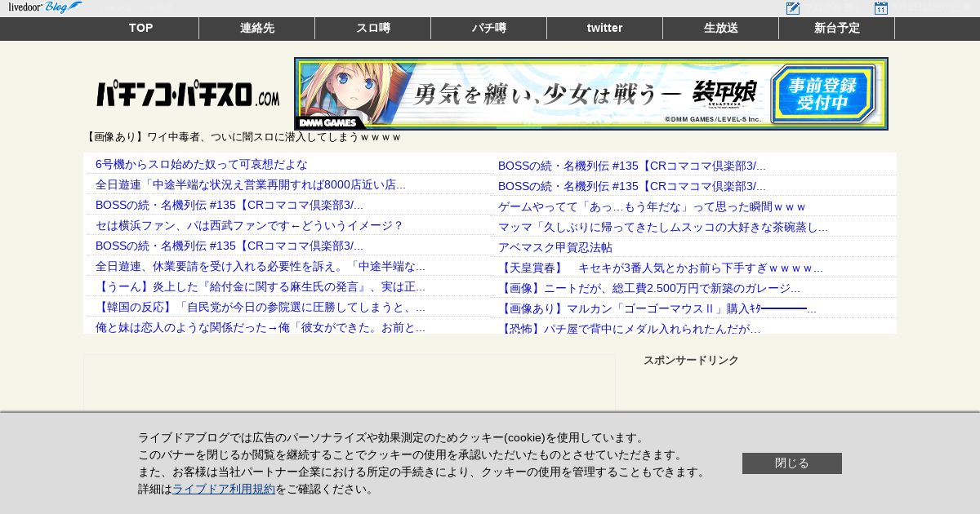Open link 6号機からスロ始めた奴って可哀想だよな
Image resolution: width=980 pixels, height=514 pixels.
pyautogui.click(x=202, y=164)
